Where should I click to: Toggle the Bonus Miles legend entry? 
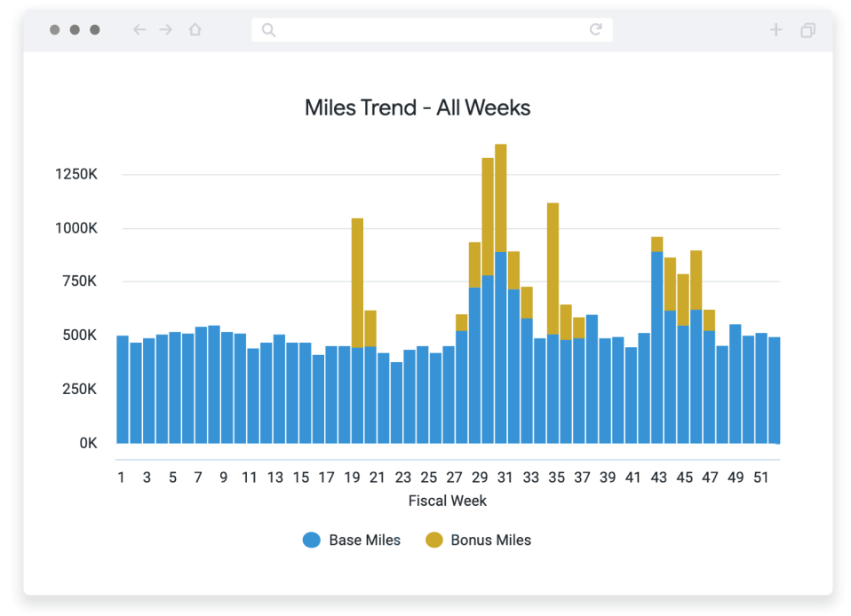pos(478,540)
